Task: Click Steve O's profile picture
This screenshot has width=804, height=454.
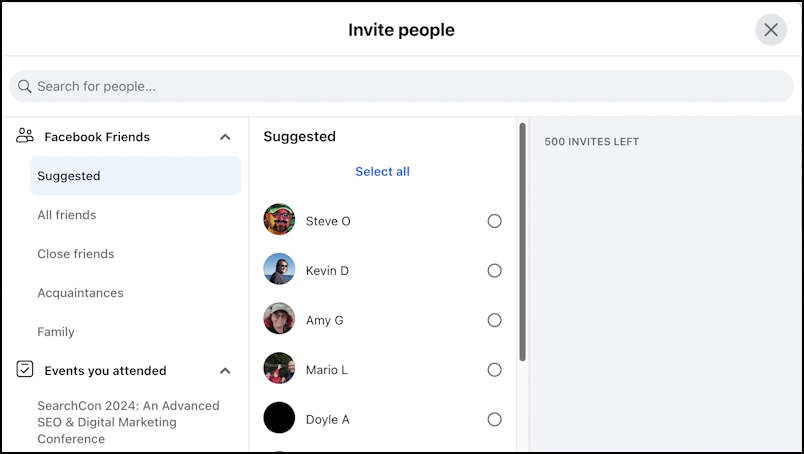Action: click(x=279, y=220)
